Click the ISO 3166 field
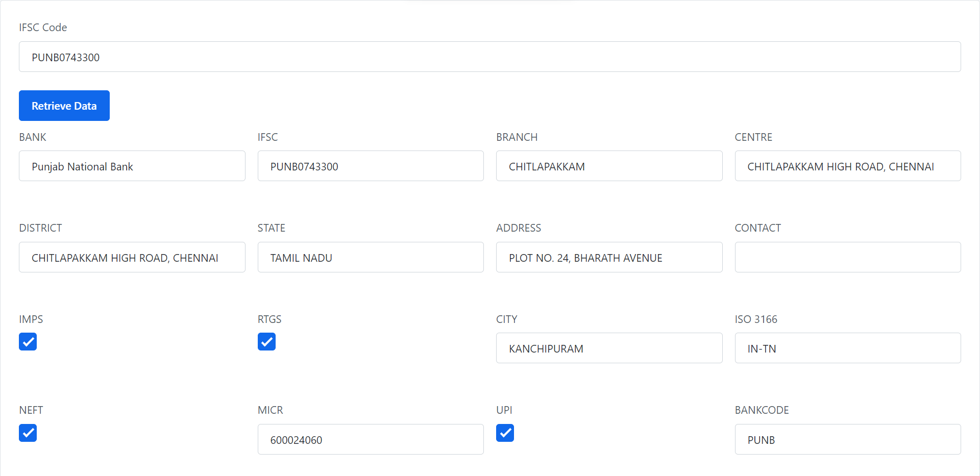The height and width of the screenshot is (476, 980). pyautogui.click(x=847, y=348)
